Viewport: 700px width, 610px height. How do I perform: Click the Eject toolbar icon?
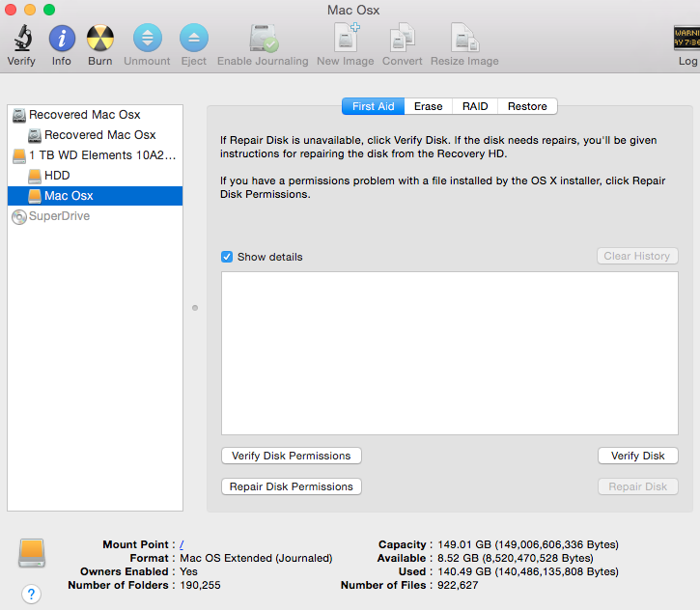(194, 38)
